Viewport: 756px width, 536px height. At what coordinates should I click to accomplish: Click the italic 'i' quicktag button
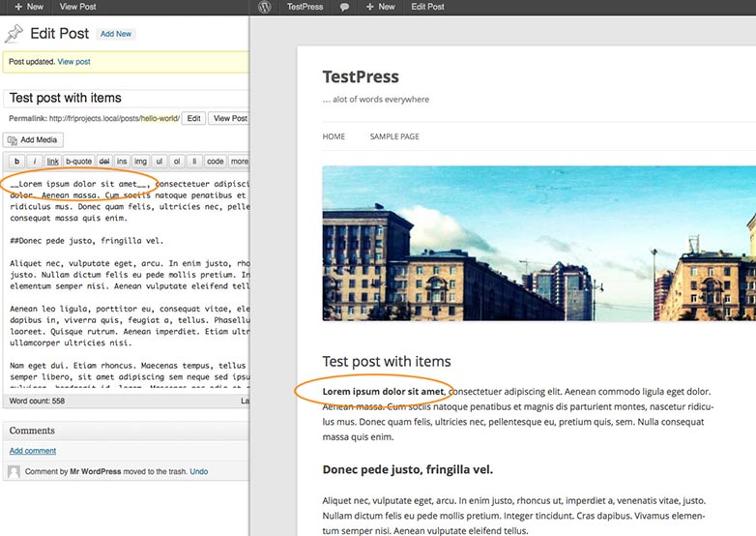(x=34, y=162)
